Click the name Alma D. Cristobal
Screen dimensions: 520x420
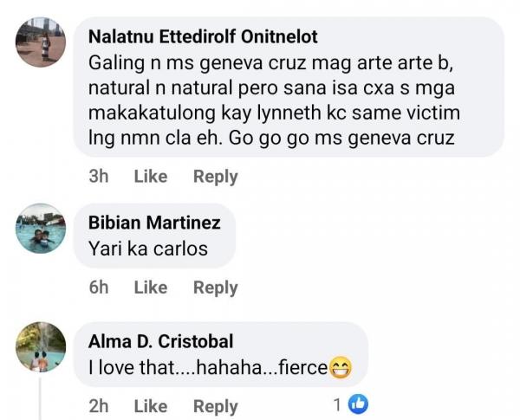161,341
